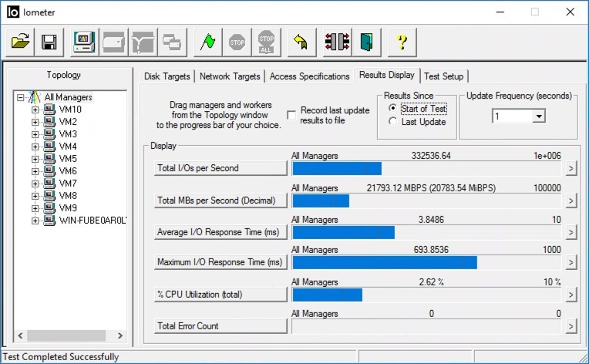This screenshot has height=364, width=589.
Task: Click Topology scrollbar right arrow
Action: pos(119,335)
